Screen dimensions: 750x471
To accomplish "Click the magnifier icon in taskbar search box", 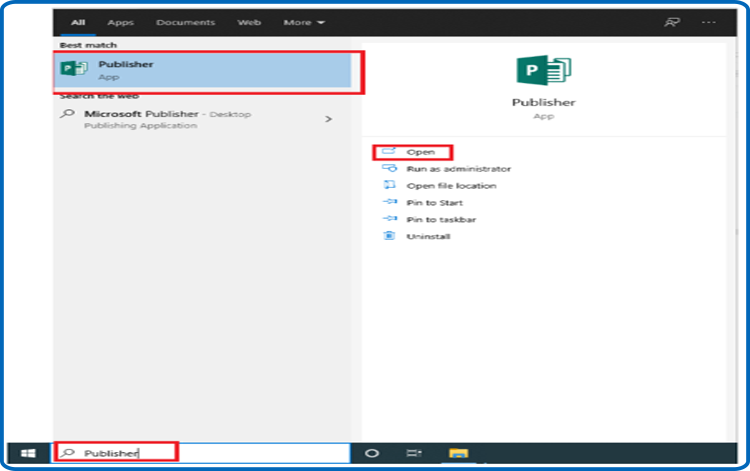I will tap(68, 452).
